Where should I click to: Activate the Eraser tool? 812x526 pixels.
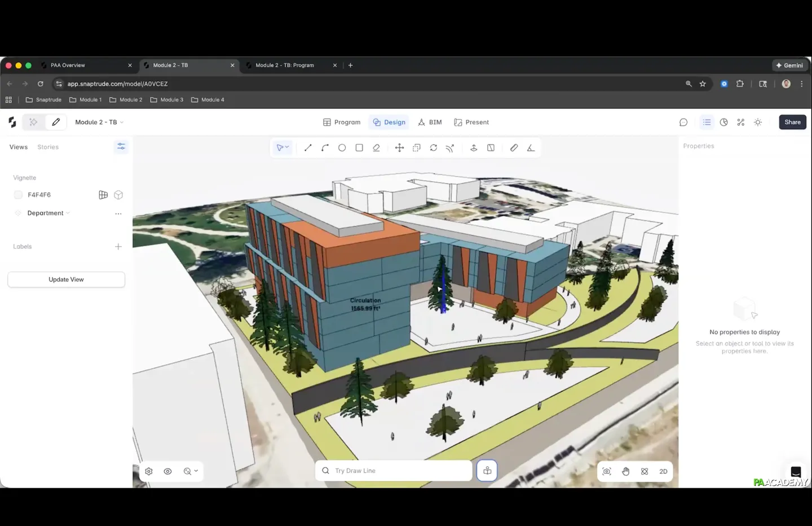click(376, 148)
